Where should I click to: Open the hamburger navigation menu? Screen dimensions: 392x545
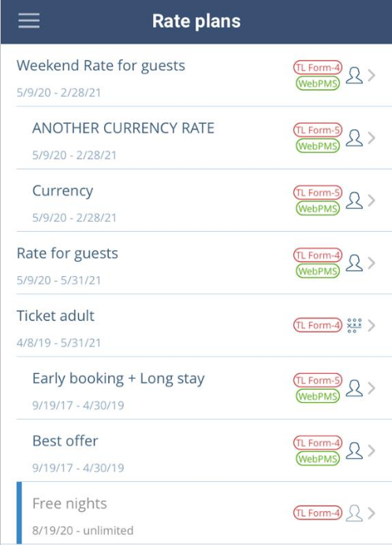point(29,21)
